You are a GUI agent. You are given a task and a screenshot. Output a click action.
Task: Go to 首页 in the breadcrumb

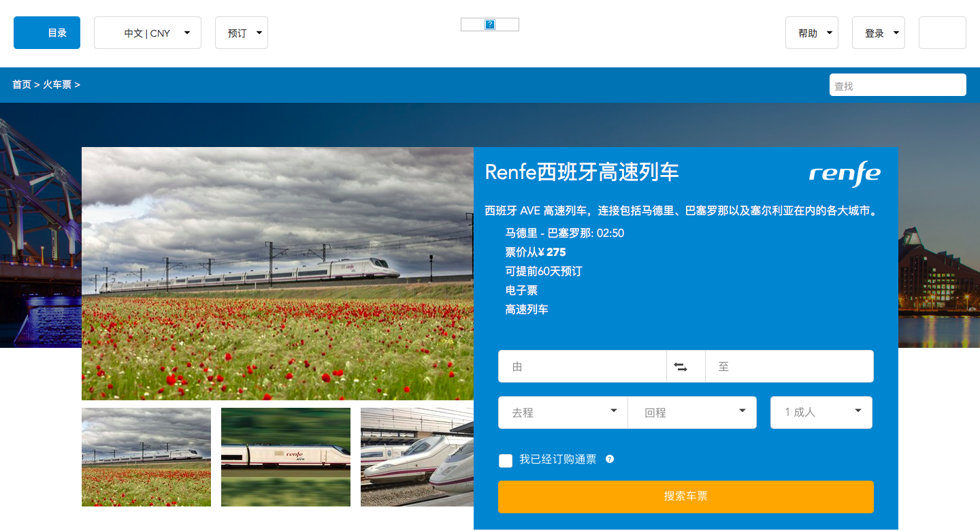(x=22, y=85)
